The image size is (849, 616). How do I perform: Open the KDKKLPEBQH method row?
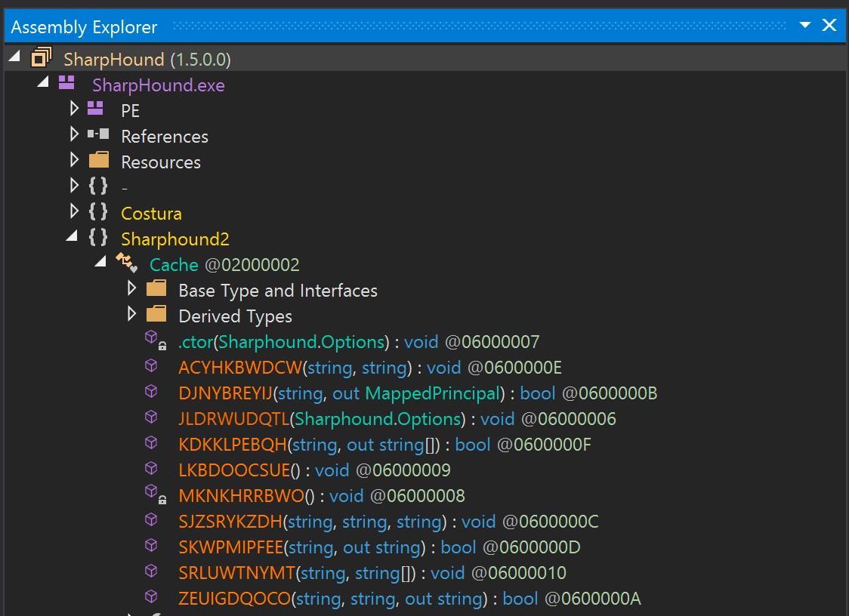click(x=385, y=445)
